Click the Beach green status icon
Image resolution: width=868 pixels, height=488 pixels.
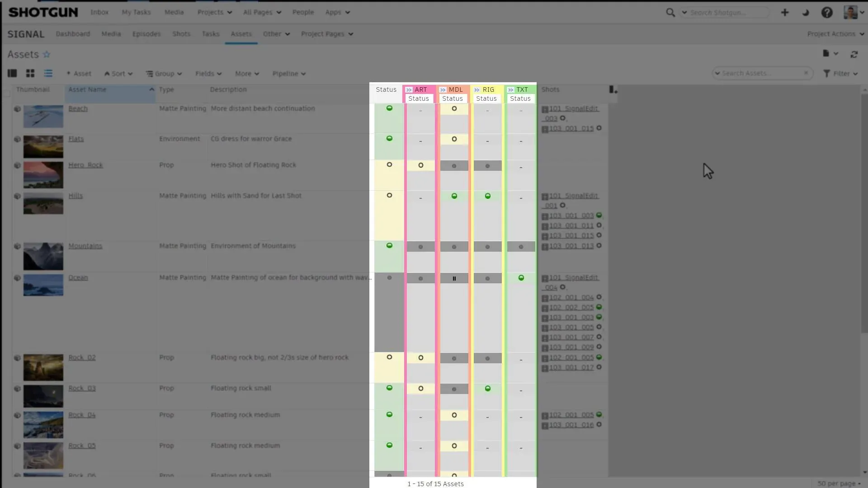coord(389,108)
